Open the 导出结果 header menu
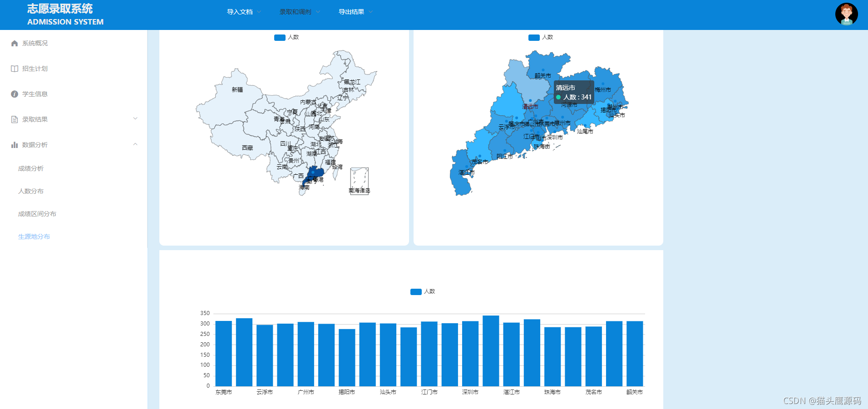868x409 pixels. click(x=351, y=12)
